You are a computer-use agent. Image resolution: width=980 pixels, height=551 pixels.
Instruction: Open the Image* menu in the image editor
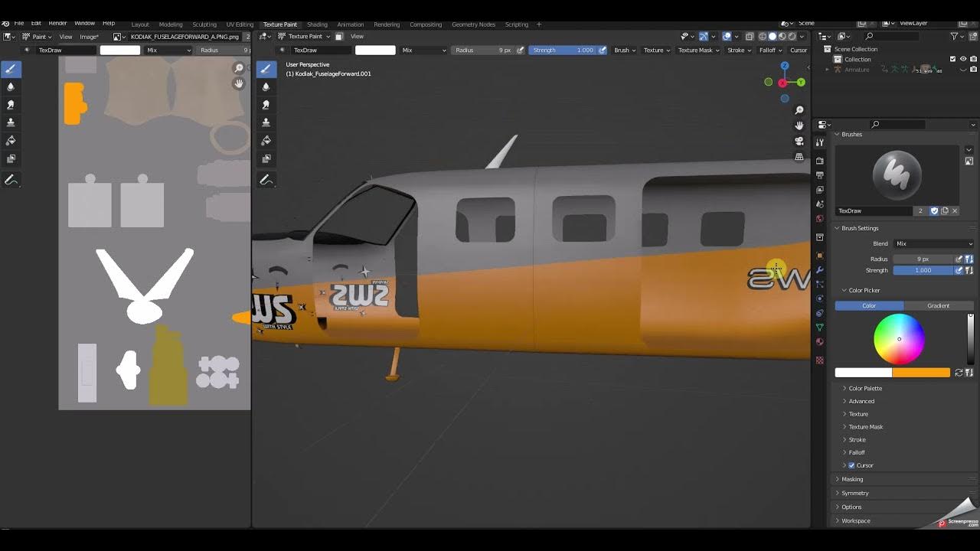(89, 36)
